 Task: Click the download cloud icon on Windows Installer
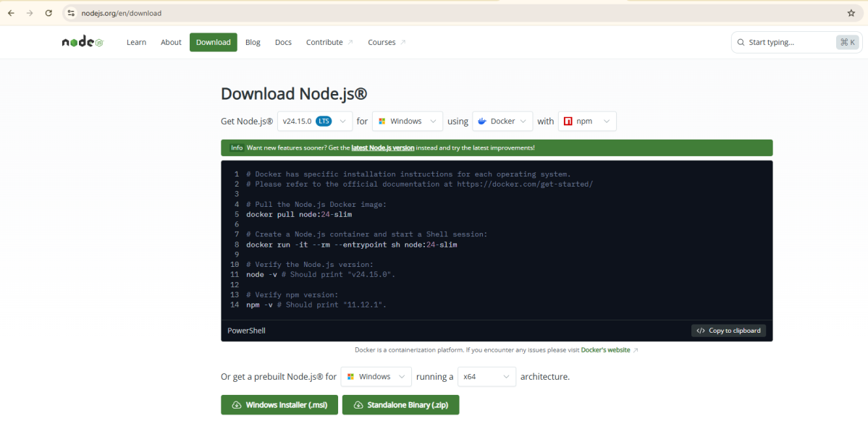pyautogui.click(x=237, y=405)
